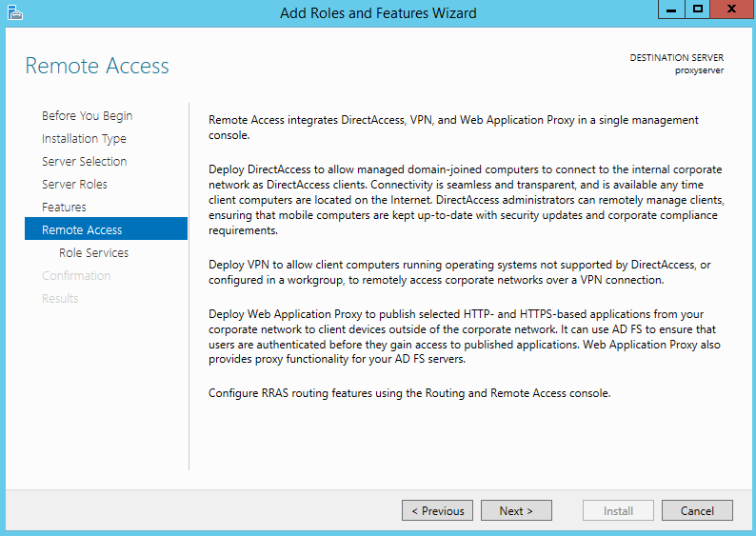Jump to the Server Roles page
756x536 pixels.
(x=74, y=184)
